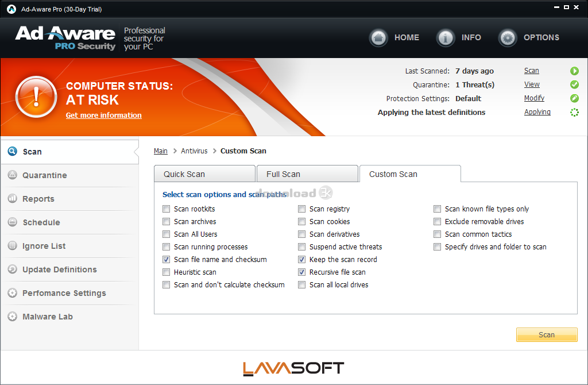Click the Applying definitions link
Viewport: 588px width, 385px height.
[537, 112]
